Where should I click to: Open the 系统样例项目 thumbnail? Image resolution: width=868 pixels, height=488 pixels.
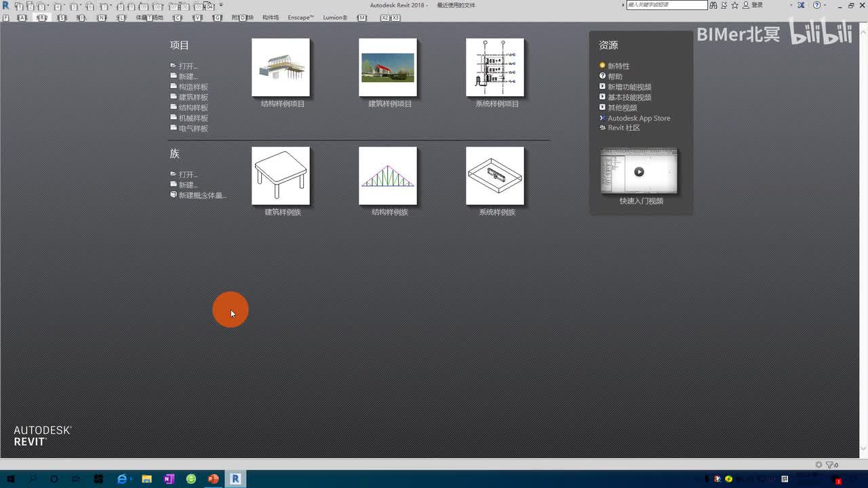tap(495, 67)
